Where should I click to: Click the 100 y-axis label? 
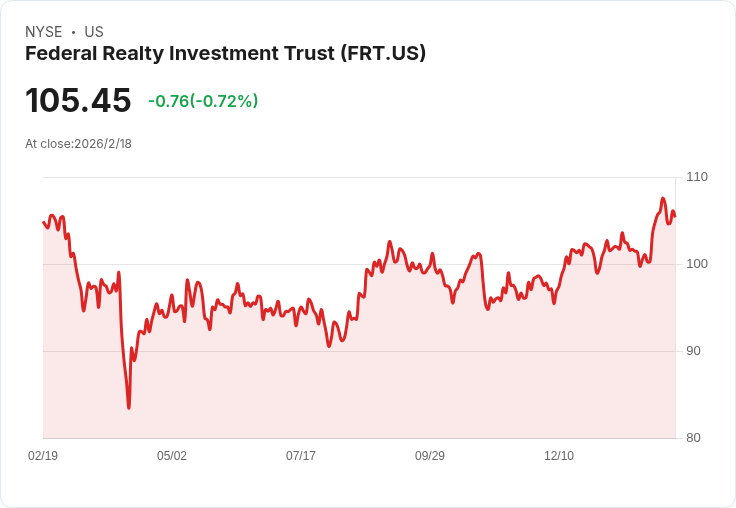[697, 264]
